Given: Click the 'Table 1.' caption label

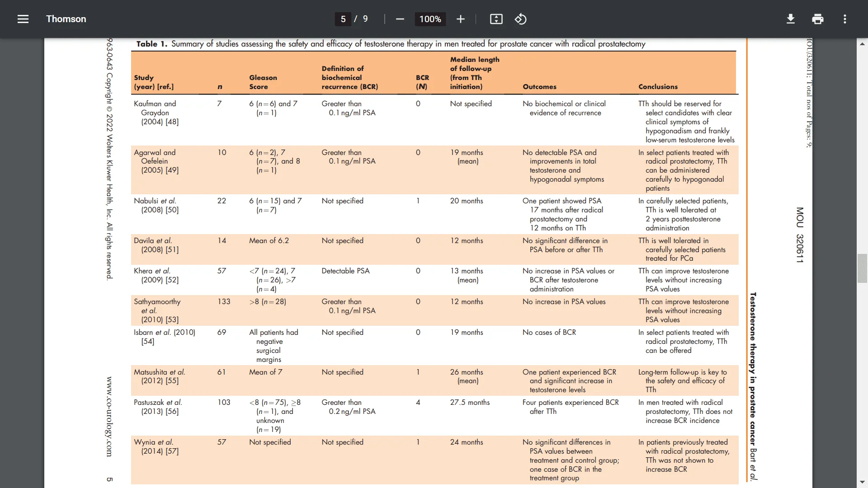Looking at the screenshot, I should [152, 44].
